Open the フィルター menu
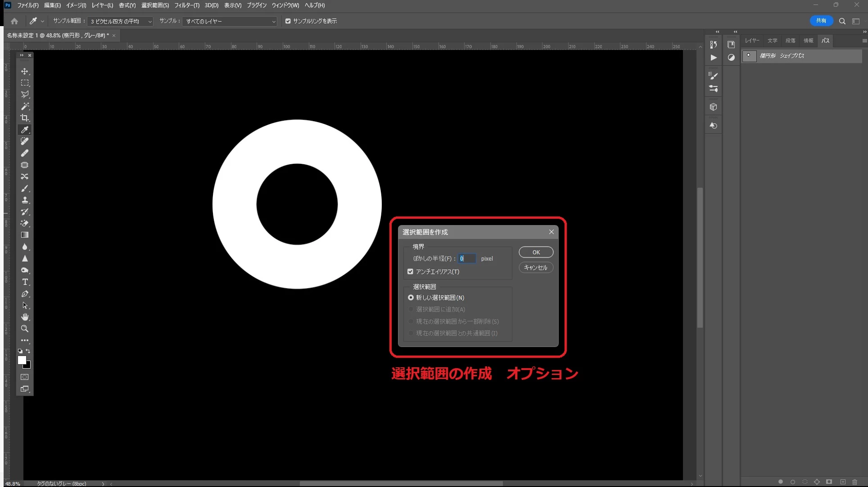Screen dimensions: 868x487 (x=186, y=5)
